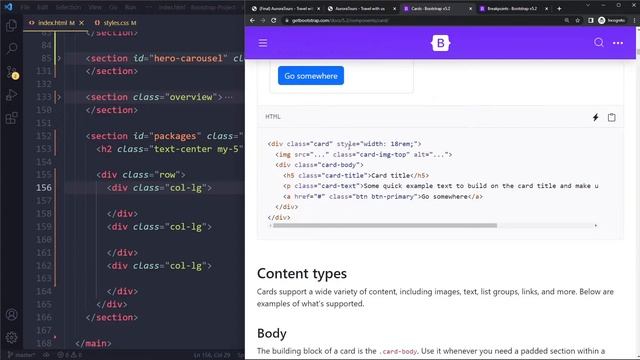The height and width of the screenshot is (360, 640).
Task: Click .card-body inline code text
Action: [x=399, y=351]
